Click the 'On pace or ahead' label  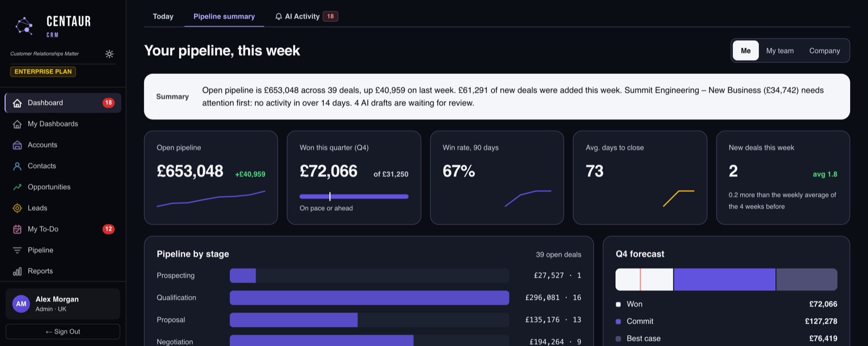[x=326, y=208]
